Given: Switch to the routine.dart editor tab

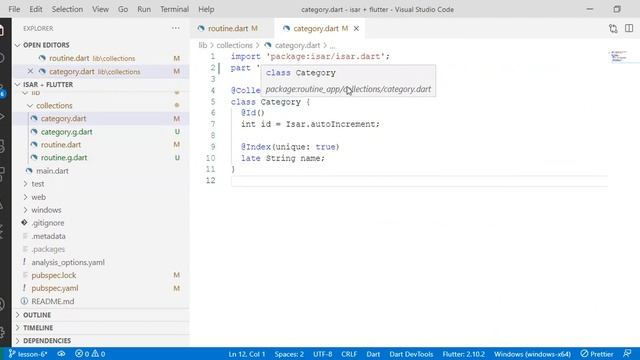Looking at the screenshot, I should click(x=232, y=29).
